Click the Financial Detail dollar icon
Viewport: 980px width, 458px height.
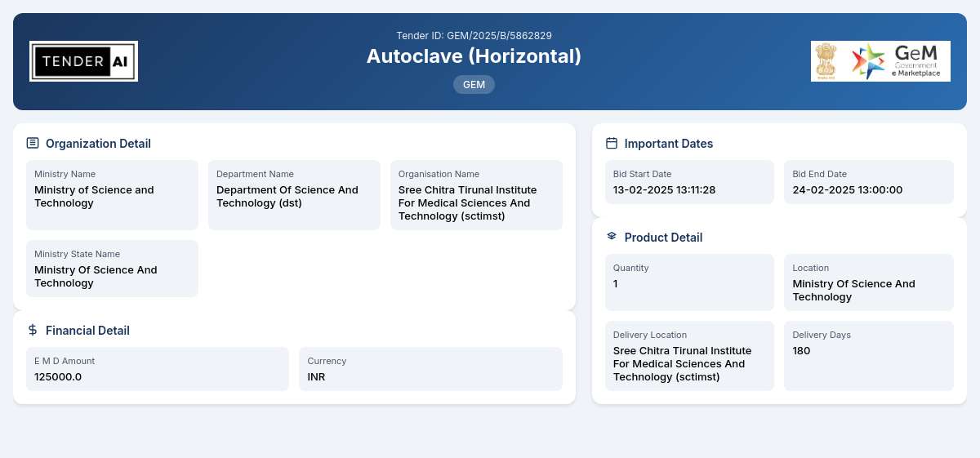pos(33,330)
